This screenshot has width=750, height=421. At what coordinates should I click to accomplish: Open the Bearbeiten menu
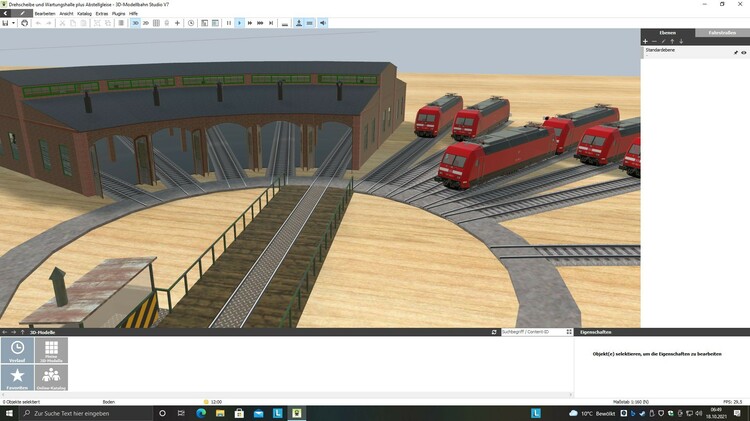45,13
